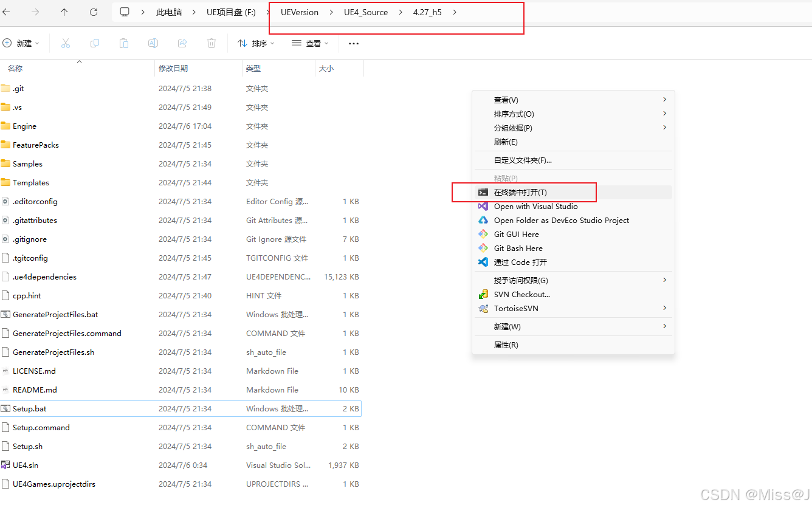Click the 修改日期 column header
Viewport: 812px width, 508px height.
(198, 69)
